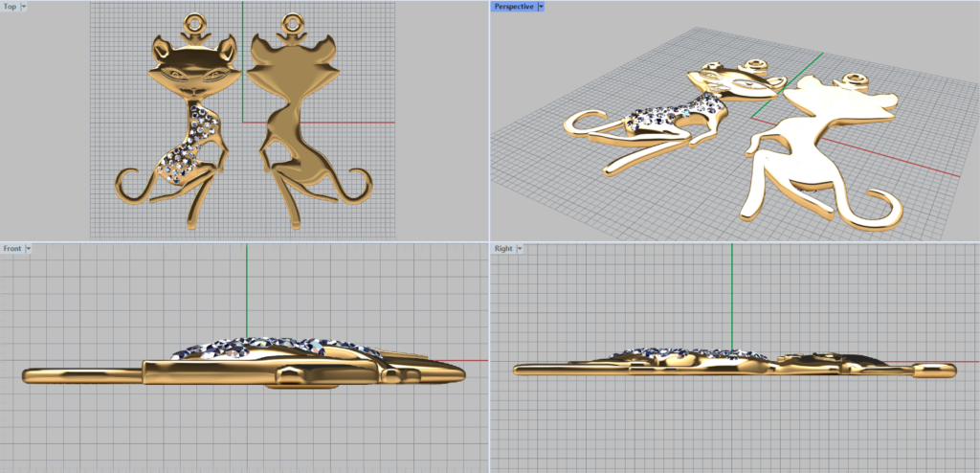Click the Perspective viewport title label

[514, 6]
